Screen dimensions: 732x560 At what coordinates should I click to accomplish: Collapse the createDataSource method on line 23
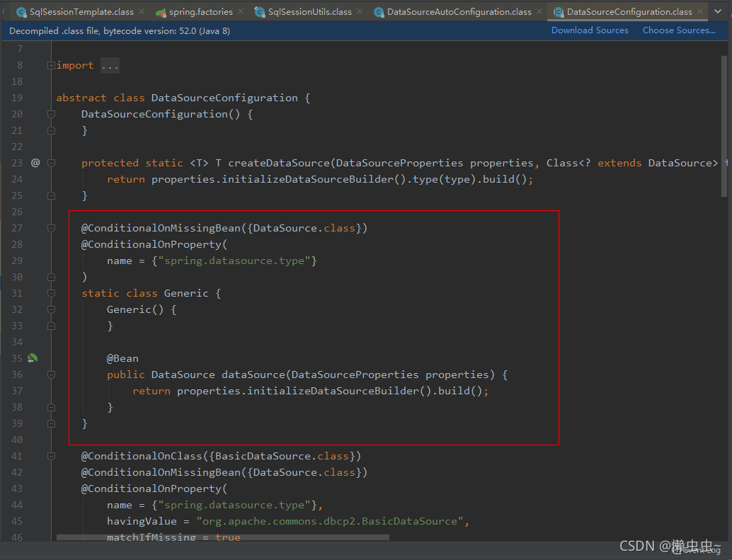tap(52, 163)
